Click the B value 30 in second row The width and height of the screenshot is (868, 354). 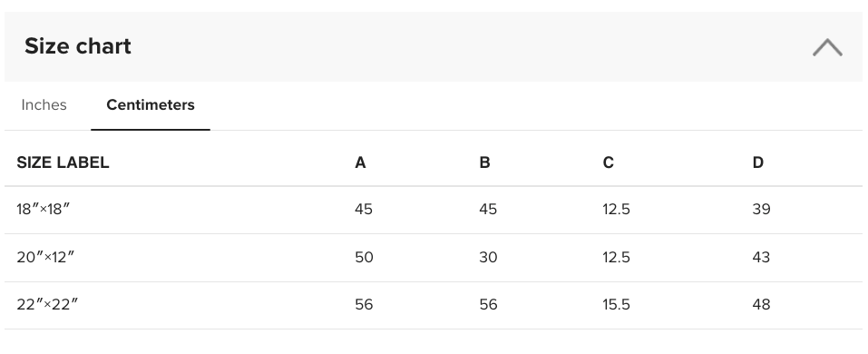coord(488,257)
